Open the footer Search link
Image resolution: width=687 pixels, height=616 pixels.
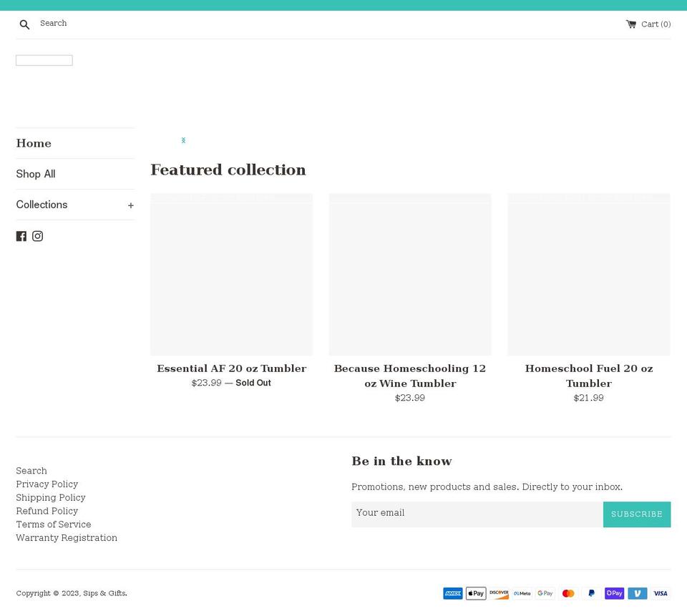31,471
